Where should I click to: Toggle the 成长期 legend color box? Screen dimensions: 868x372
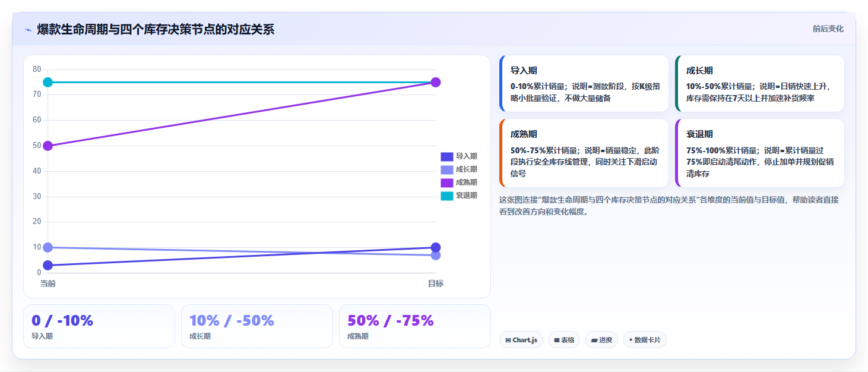[x=446, y=169]
